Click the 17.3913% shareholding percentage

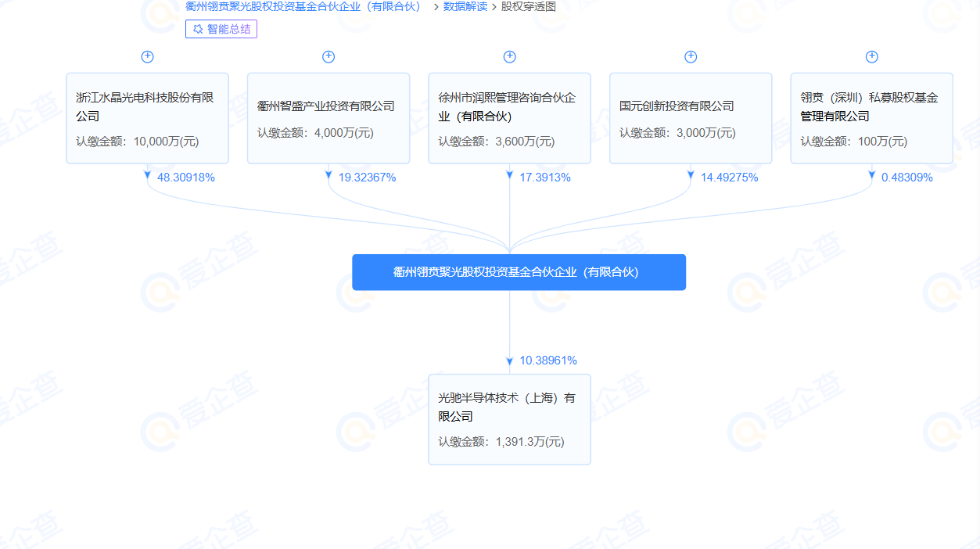point(545,178)
